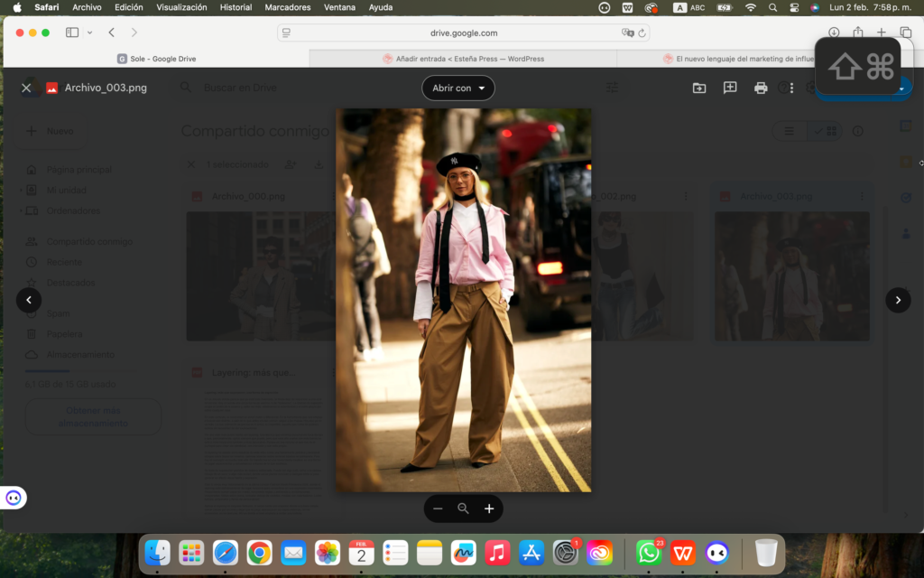Expand the chevron next to the sidebar button
The height and width of the screenshot is (578, 924).
click(89, 33)
